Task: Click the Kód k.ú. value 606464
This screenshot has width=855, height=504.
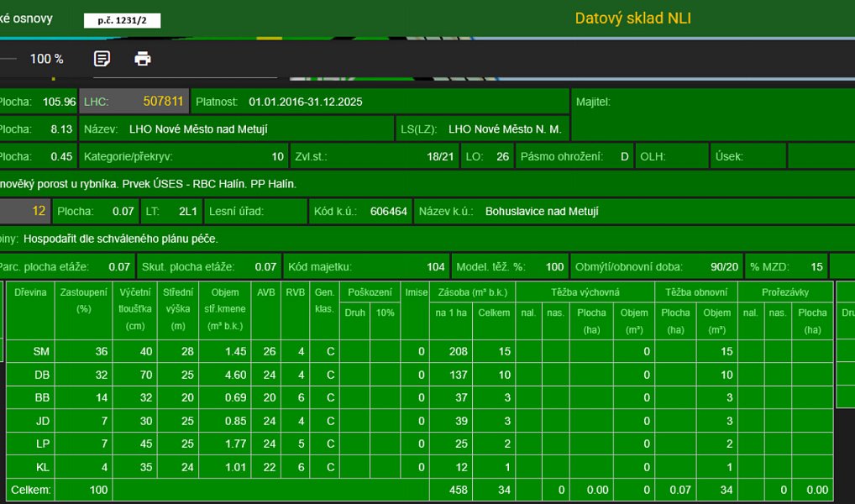Action: tap(389, 212)
